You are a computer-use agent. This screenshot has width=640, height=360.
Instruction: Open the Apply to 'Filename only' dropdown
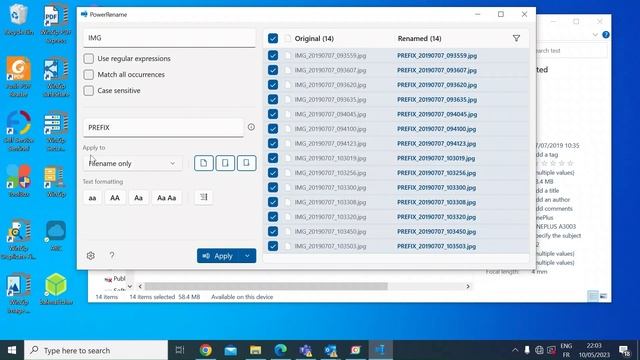132,163
